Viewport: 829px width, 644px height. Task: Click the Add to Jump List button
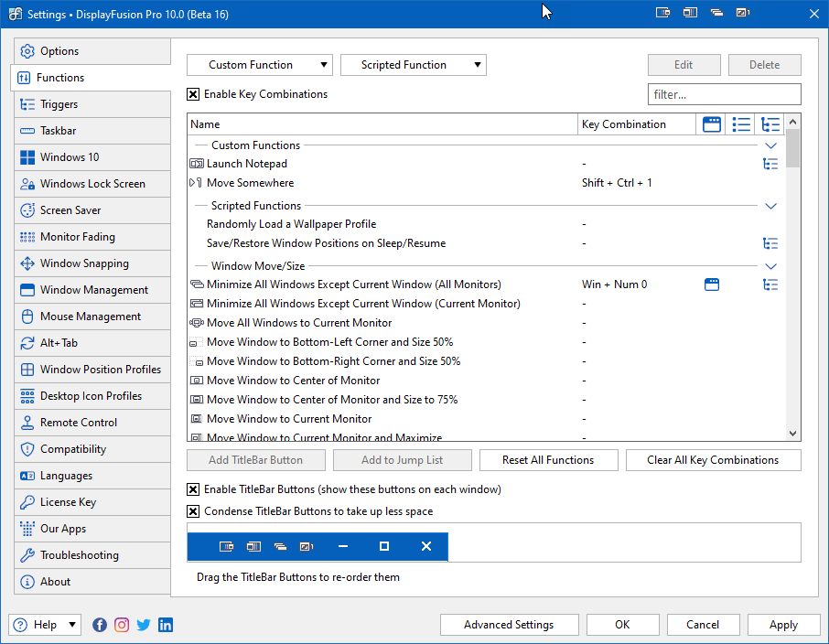[403, 460]
